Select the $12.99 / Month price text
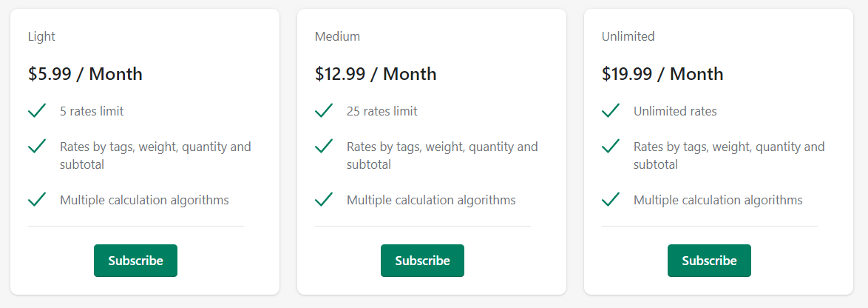This screenshot has height=308, width=868. tap(376, 74)
